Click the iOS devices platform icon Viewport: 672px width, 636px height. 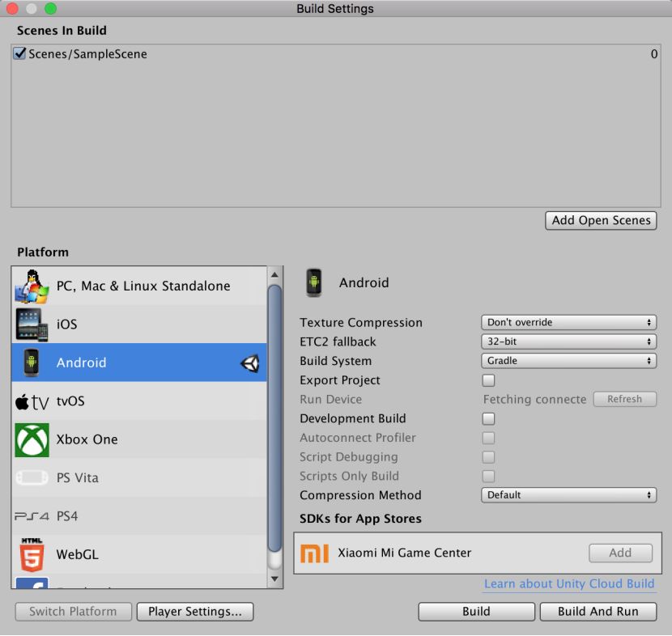tap(32, 324)
